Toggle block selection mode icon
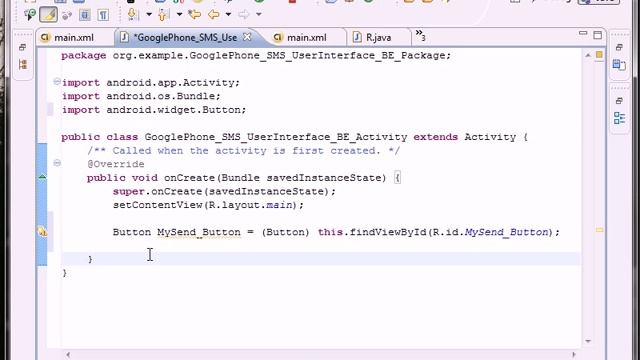The height and width of the screenshot is (360, 640). [84, 15]
